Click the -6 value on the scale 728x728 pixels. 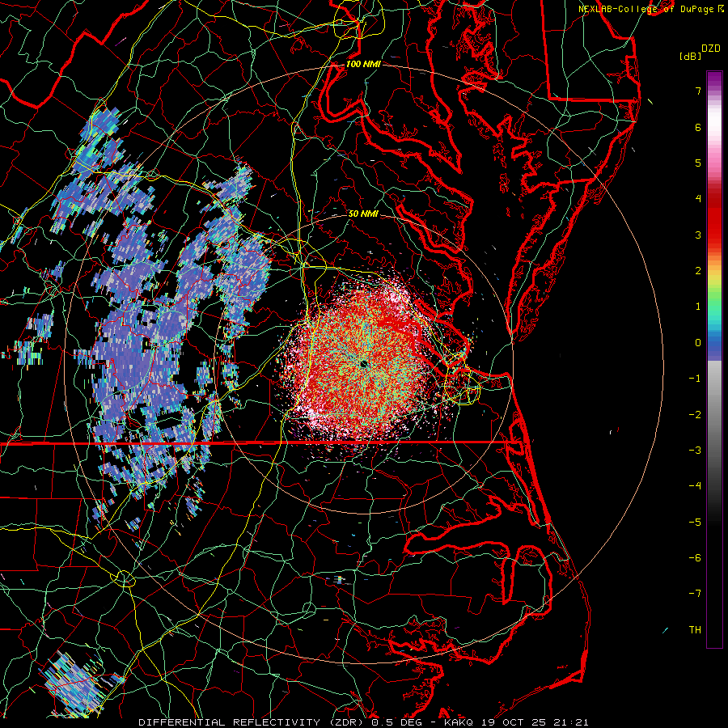tap(695, 558)
